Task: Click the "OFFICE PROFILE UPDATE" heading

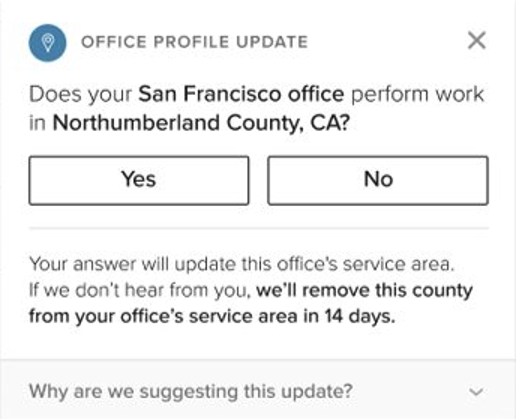Action: 194,42
